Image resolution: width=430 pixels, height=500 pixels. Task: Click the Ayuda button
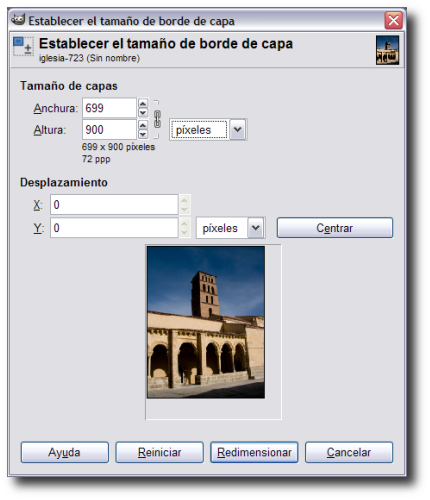[65, 452]
